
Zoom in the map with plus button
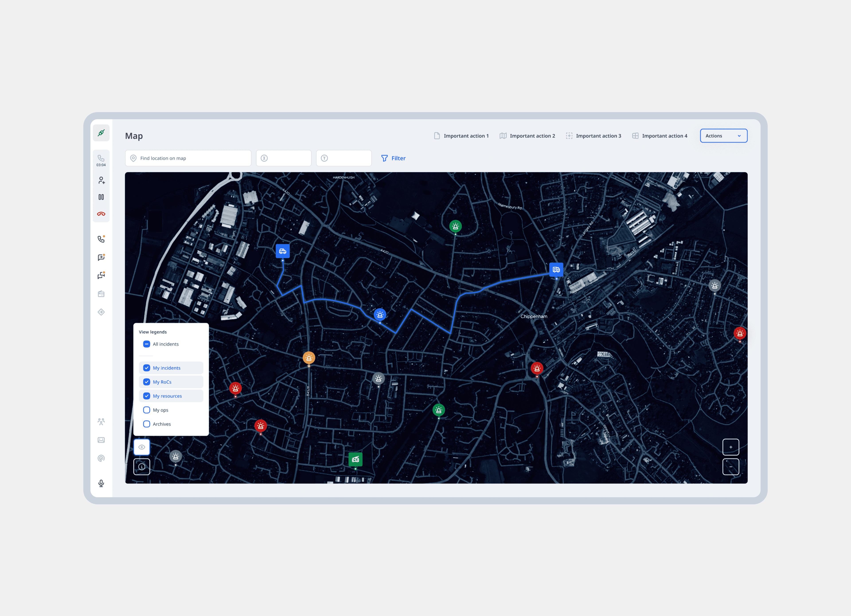[x=731, y=447]
